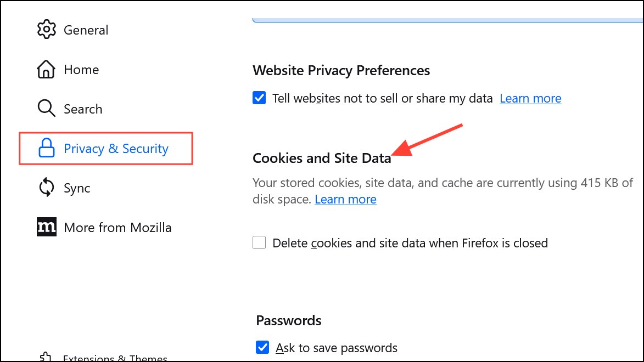This screenshot has width=644, height=362.
Task: Click the Privacy & Security lock icon
Action: 47,148
